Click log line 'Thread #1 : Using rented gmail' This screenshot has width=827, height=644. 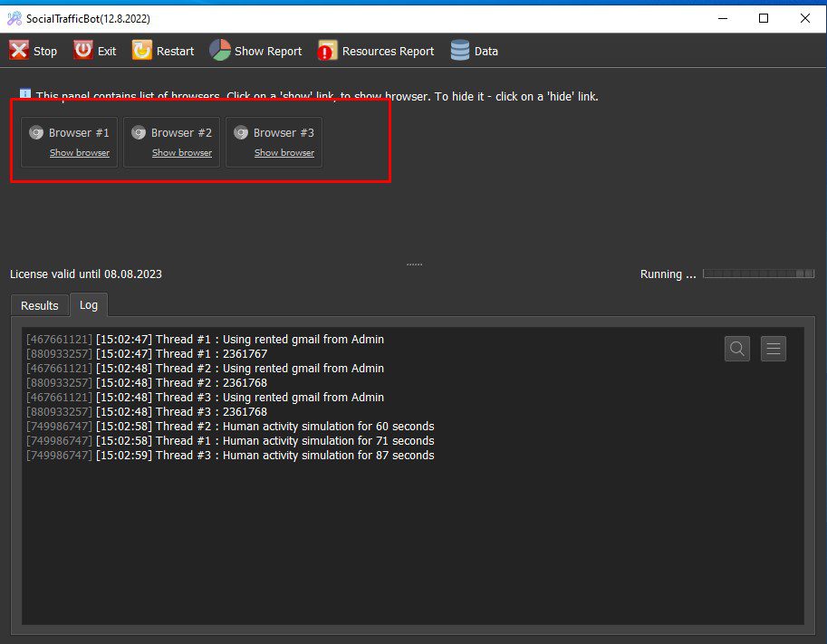tap(206, 339)
